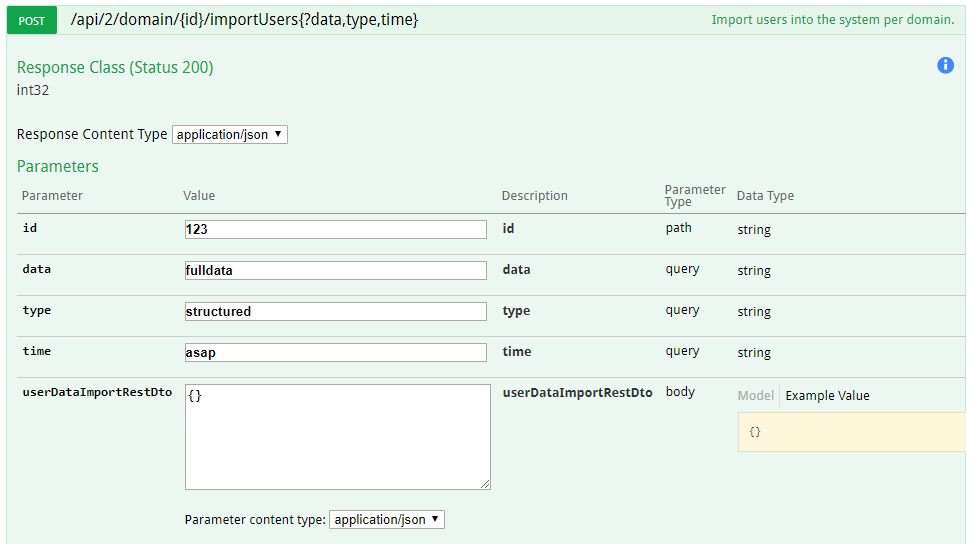Click the green POST method badge
The width and height of the screenshot is (975, 544).
coord(32,20)
